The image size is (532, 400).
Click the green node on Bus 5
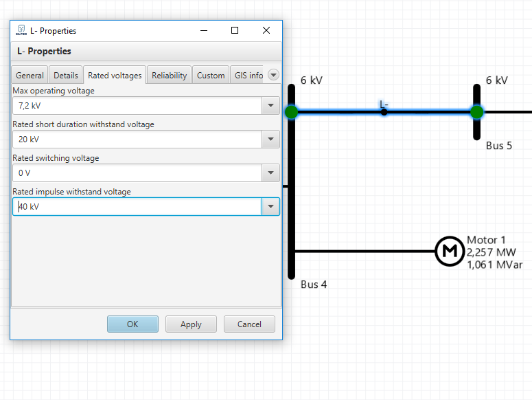(x=476, y=112)
